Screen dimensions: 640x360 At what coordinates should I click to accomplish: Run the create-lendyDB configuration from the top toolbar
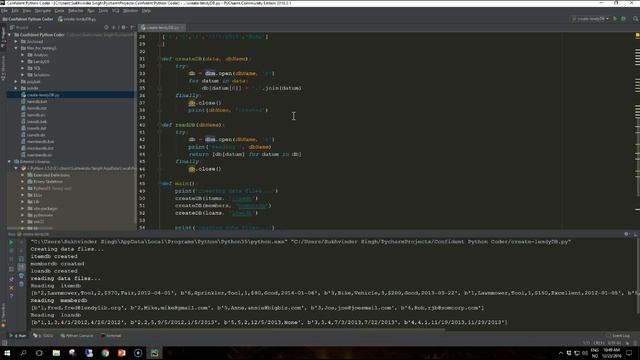pos(615,19)
